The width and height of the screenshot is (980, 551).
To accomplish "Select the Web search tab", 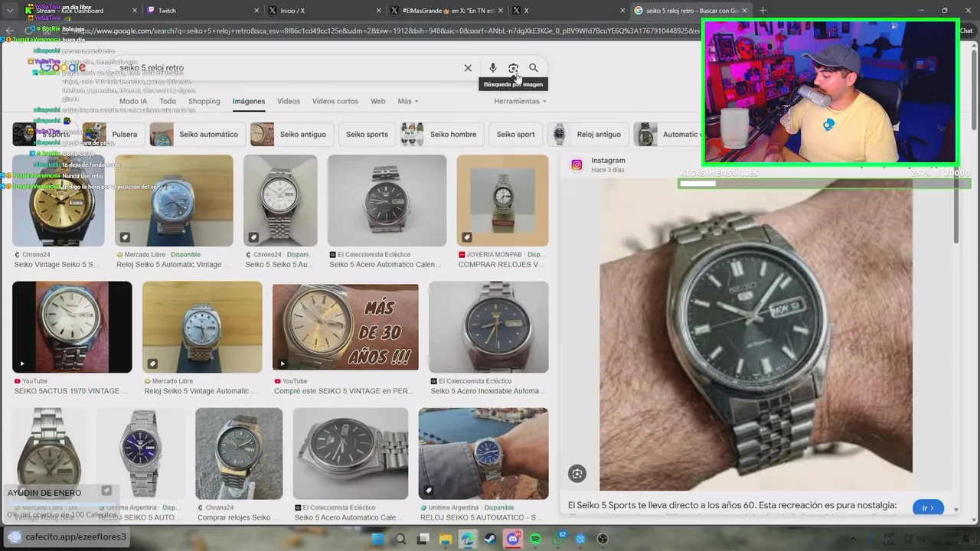I will 377,101.
